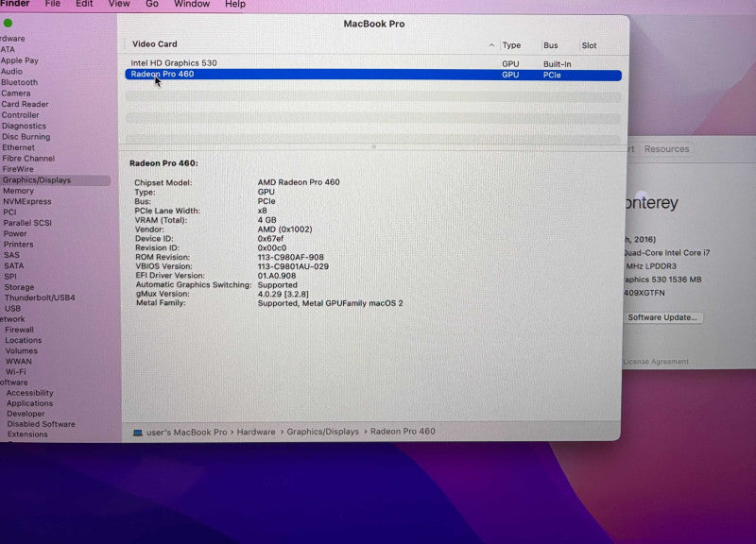Select Apple Pay in the sidebar
The image size is (756, 544).
(x=19, y=60)
